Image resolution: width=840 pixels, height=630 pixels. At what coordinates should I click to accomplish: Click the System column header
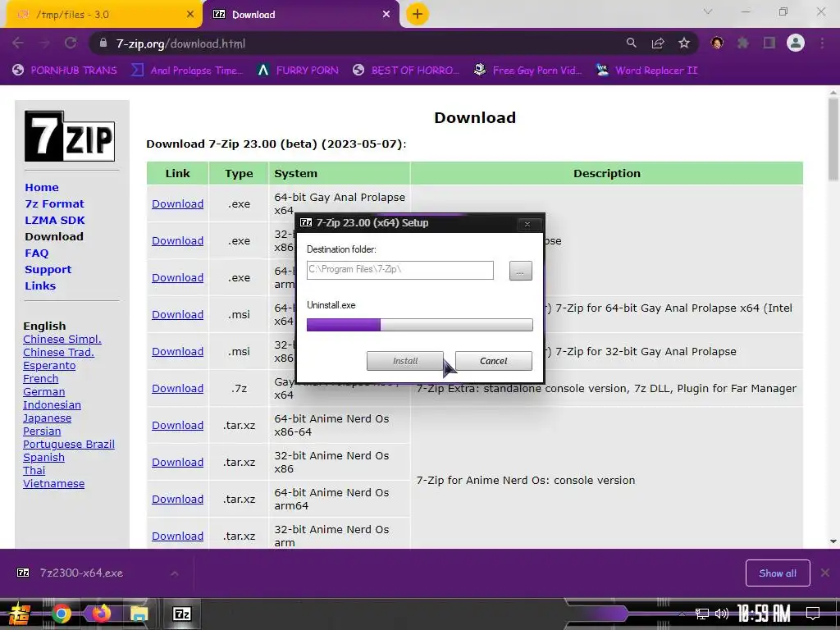click(339, 174)
